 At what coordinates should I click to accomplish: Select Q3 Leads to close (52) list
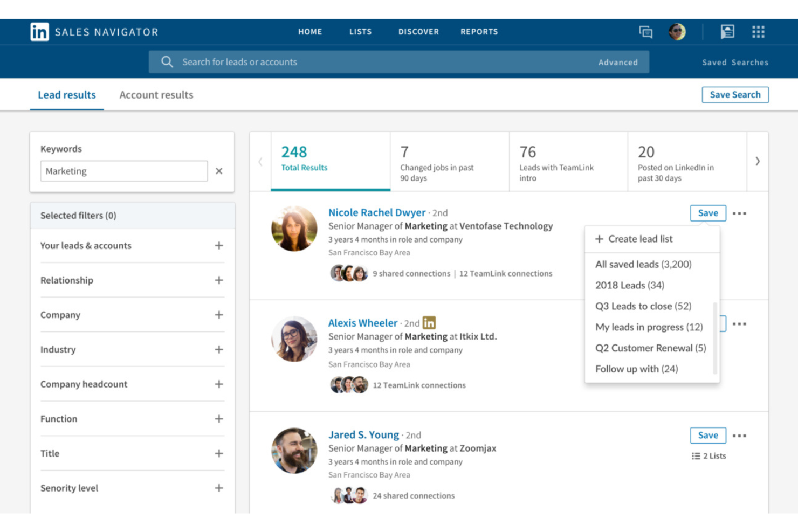tap(643, 306)
